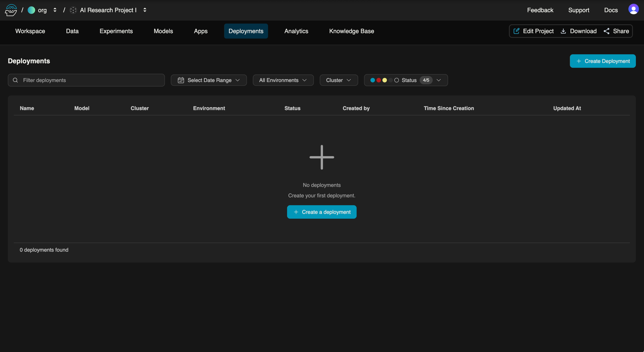This screenshot has height=352, width=644.
Task: Click the Share button
Action: [616, 31]
